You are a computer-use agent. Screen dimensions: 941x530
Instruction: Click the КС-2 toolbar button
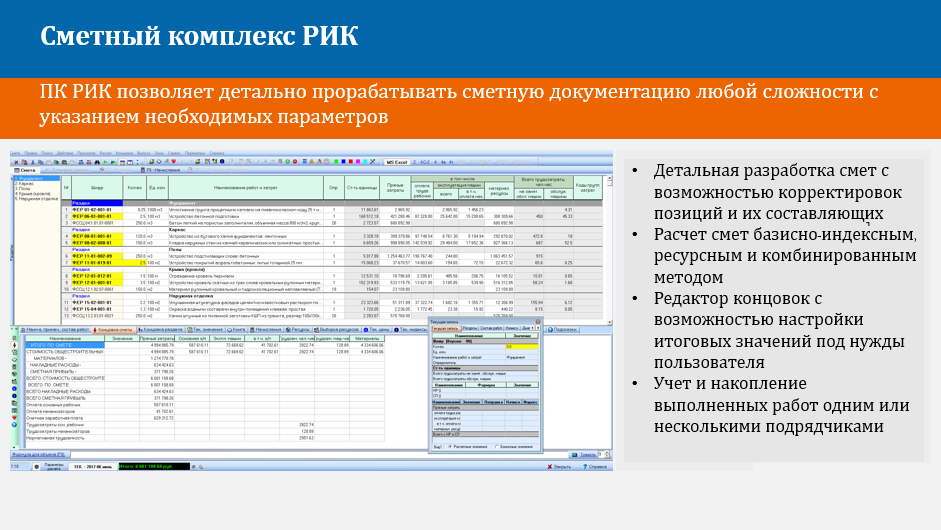coord(425,162)
